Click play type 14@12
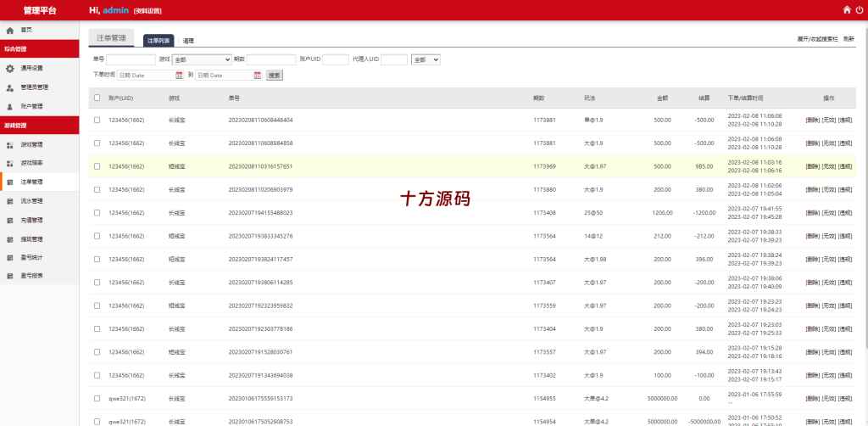Viewport: 868px width, 426px height. 593,236
